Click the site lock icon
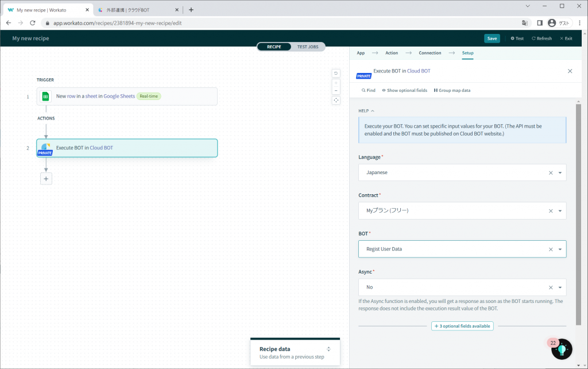 pyautogui.click(x=47, y=23)
